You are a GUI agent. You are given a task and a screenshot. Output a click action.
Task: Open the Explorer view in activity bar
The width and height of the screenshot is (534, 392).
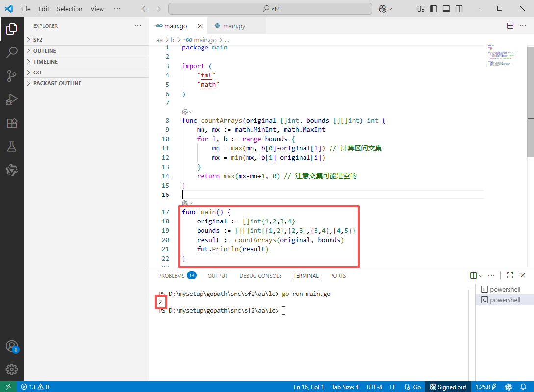coord(12,29)
